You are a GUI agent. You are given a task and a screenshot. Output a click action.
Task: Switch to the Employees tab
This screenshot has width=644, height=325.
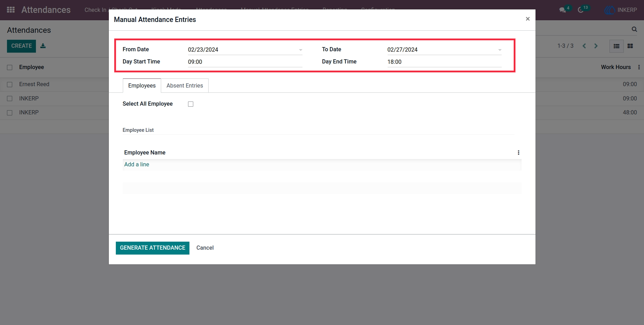[142, 85]
